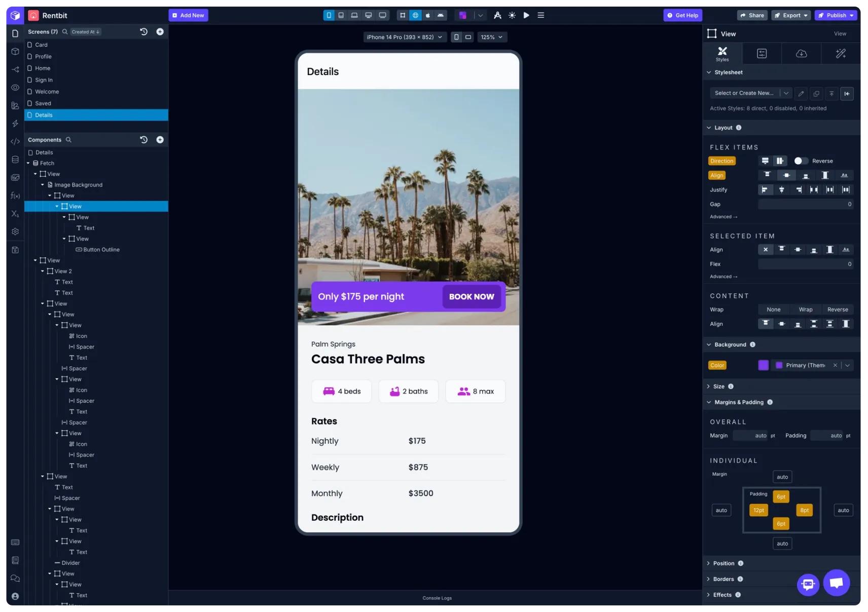Click the add new screen plus icon
The height and width of the screenshot is (612, 868).
point(160,31)
